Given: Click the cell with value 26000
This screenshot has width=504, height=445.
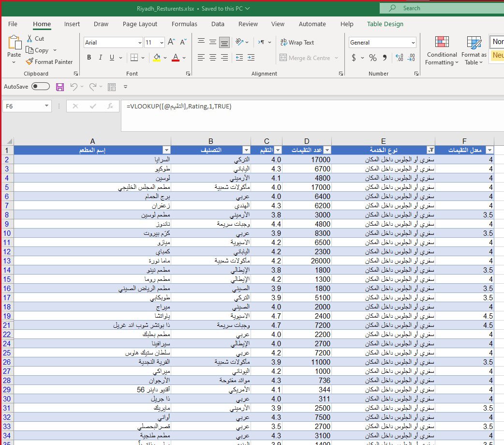Looking at the screenshot, I should [307, 261].
